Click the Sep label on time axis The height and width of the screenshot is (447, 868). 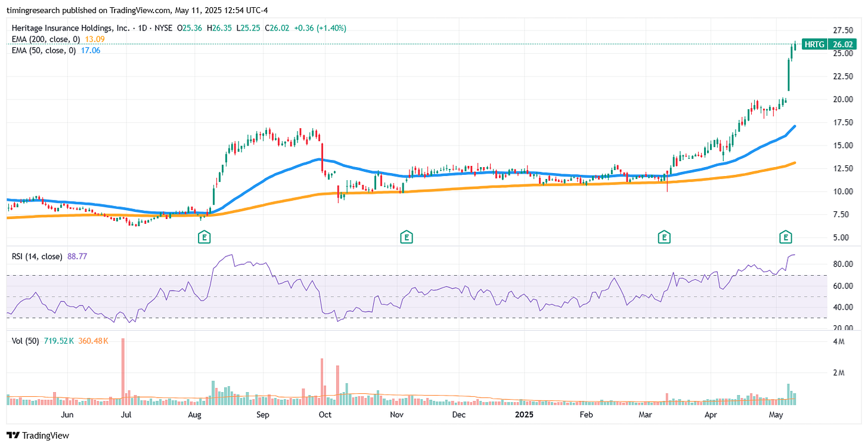(x=262, y=414)
